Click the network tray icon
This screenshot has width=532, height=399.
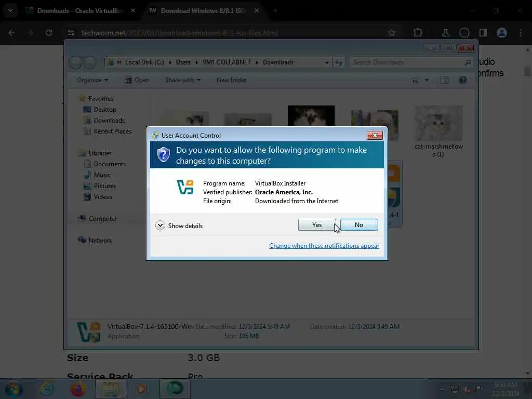point(454,389)
